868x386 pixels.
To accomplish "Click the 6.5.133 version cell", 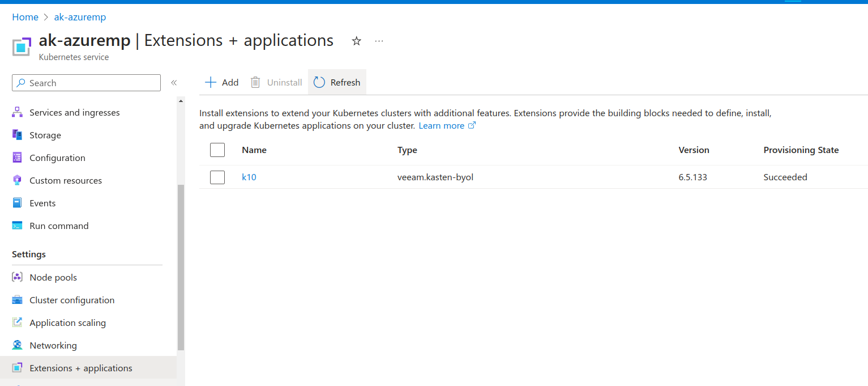I will tap(692, 177).
